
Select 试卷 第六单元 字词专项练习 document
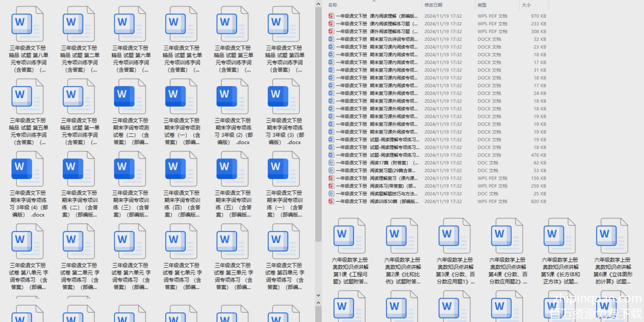(x=130, y=242)
